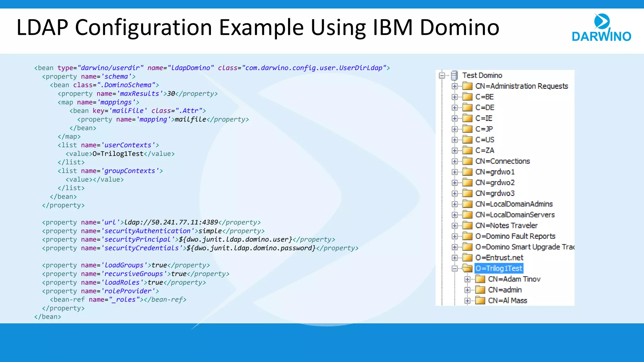The height and width of the screenshot is (362, 644).
Task: Expand the CN=LocalDomainAdmins node
Action: point(454,204)
